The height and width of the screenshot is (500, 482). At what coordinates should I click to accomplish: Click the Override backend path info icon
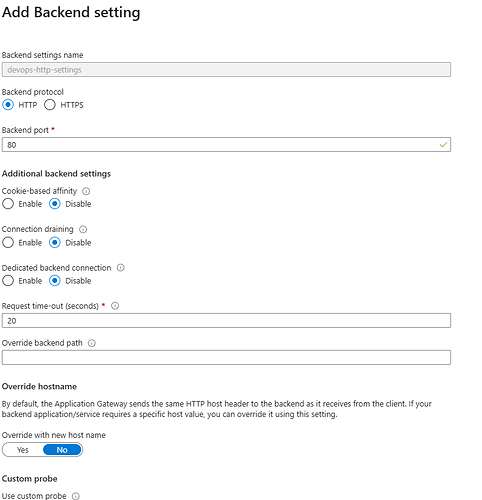tap(92, 343)
